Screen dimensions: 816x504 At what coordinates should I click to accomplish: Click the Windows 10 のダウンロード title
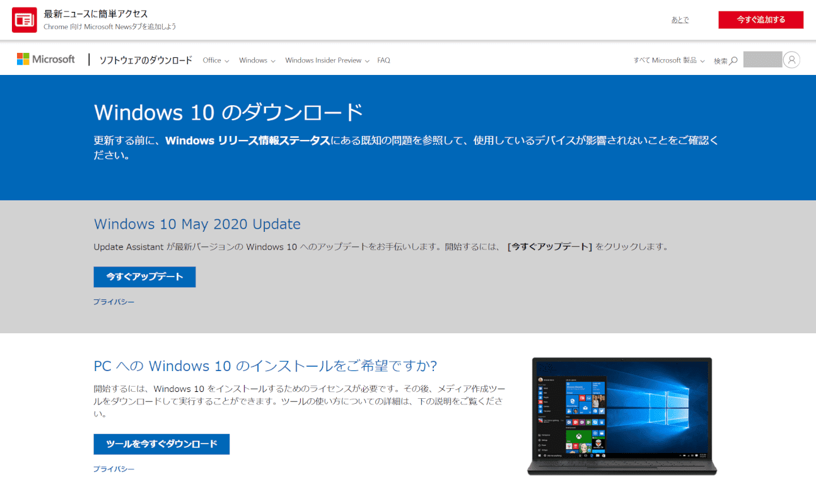pyautogui.click(x=229, y=112)
